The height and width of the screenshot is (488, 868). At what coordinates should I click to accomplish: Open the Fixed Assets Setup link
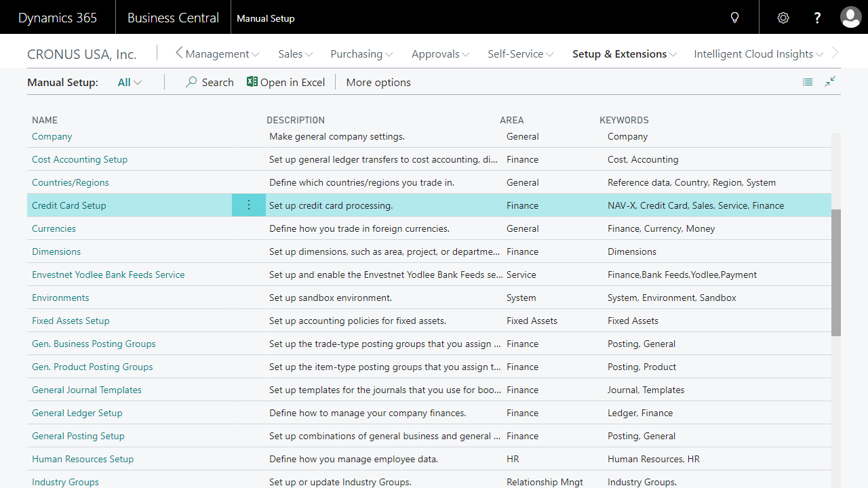point(71,321)
